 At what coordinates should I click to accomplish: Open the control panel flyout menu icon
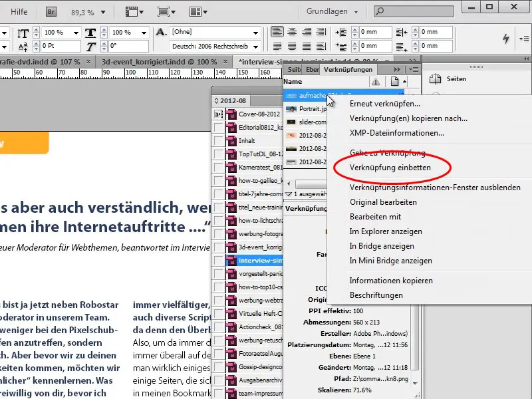click(524, 39)
